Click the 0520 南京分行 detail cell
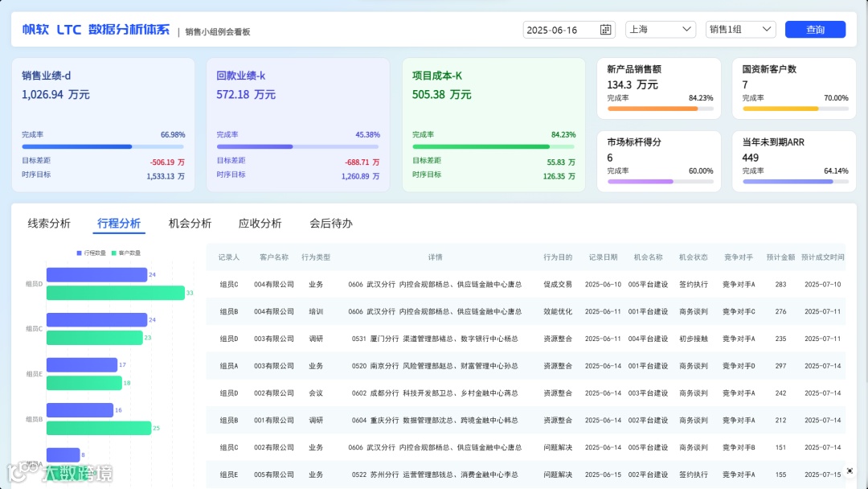This screenshot has height=489, width=868. [435, 366]
